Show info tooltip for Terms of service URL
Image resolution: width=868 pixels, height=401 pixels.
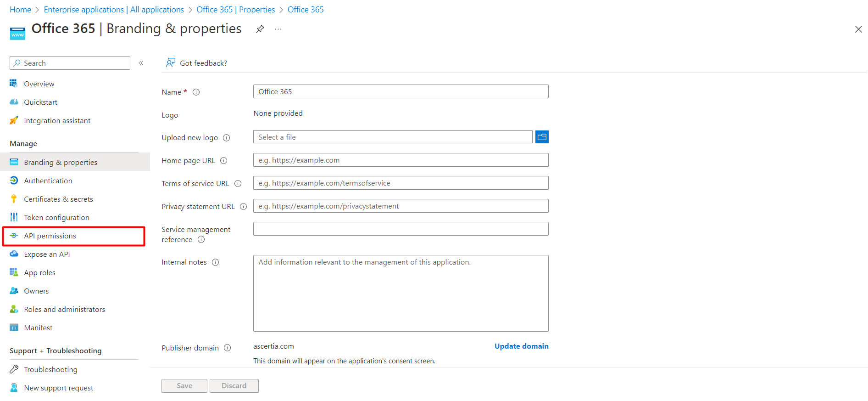tap(238, 184)
